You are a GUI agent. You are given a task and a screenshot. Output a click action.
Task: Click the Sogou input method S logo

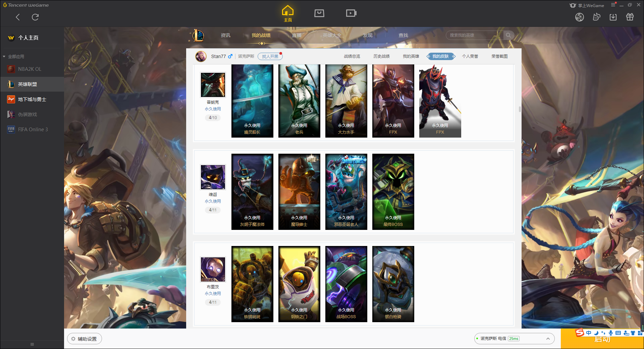(580, 333)
